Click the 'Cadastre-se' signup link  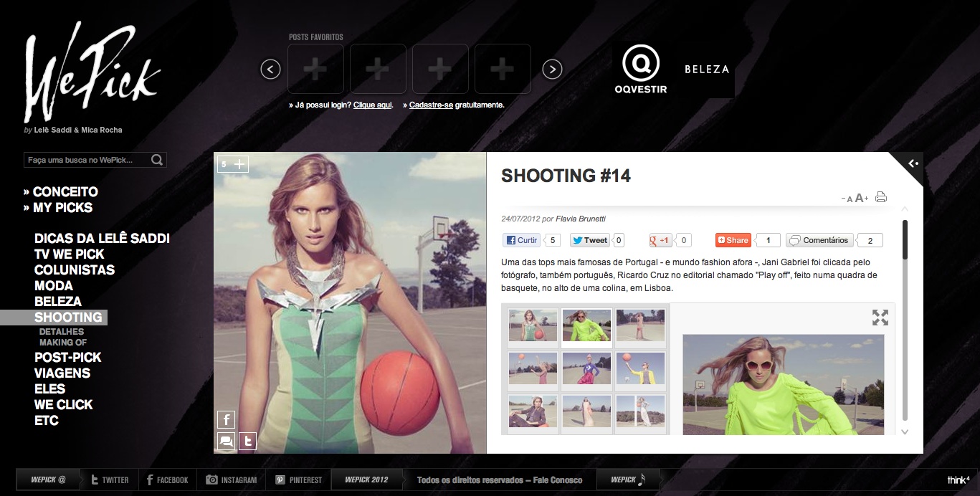[x=431, y=105]
